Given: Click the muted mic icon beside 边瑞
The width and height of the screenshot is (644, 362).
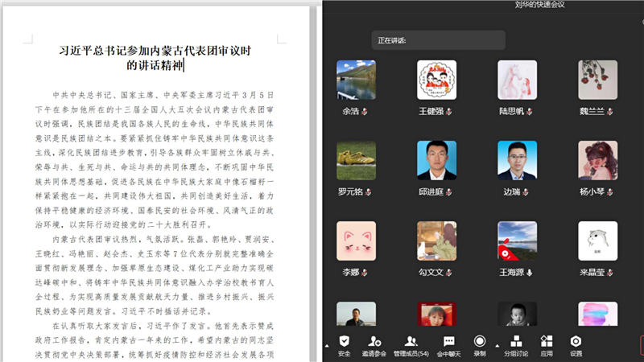Looking at the screenshot, I should [526, 191].
